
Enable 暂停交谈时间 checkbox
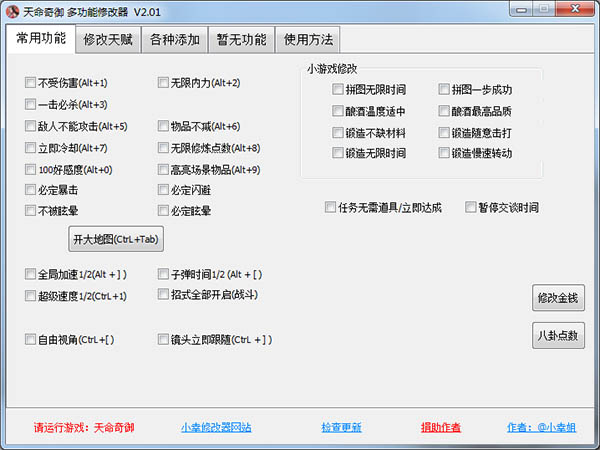click(470, 207)
